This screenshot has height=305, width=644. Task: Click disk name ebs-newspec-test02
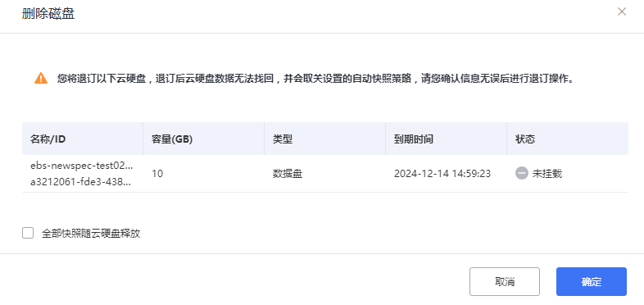pyautogui.click(x=82, y=166)
